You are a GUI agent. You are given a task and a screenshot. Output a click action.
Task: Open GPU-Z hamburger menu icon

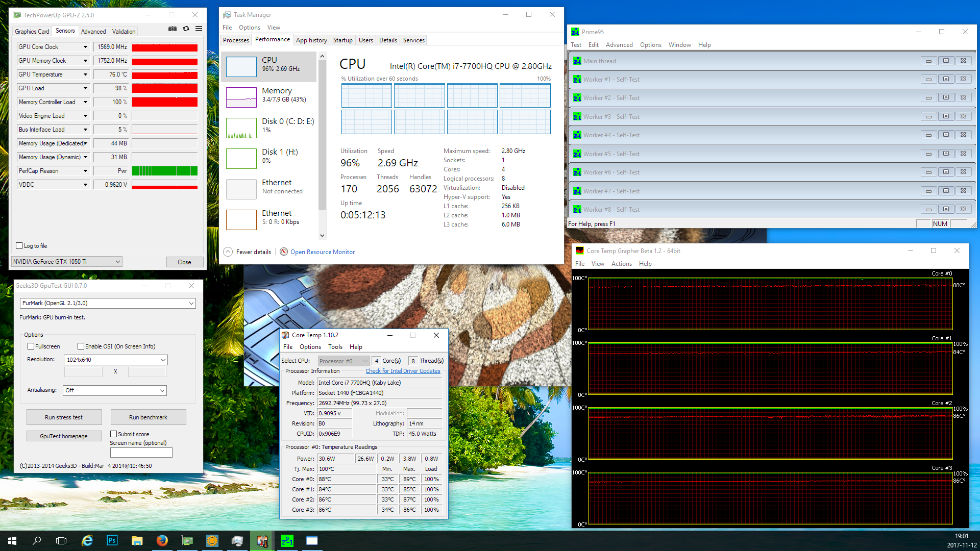pyautogui.click(x=199, y=29)
